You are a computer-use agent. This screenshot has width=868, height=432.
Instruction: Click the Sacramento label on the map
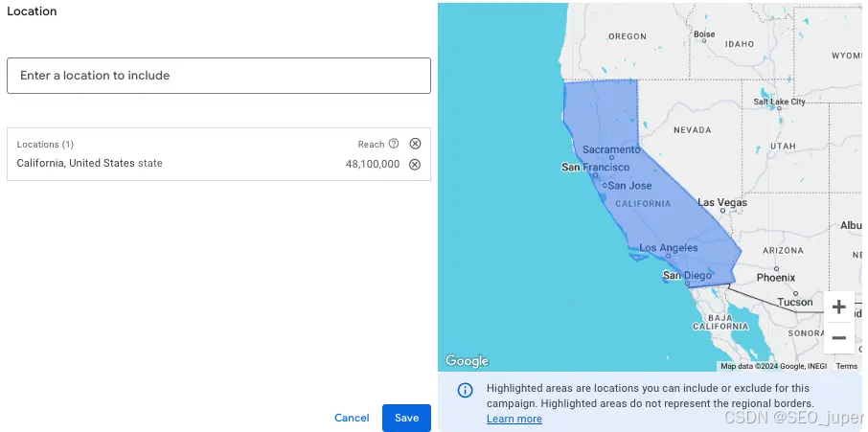tap(611, 149)
